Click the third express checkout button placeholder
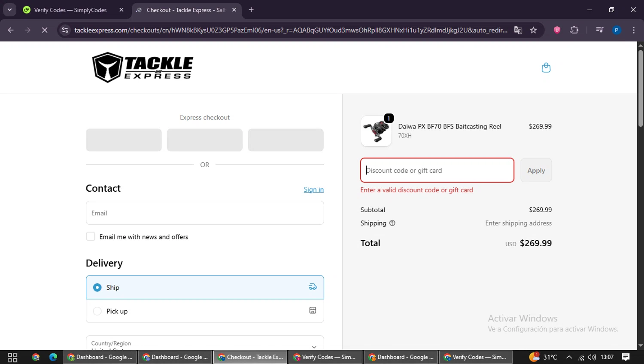The width and height of the screenshot is (644, 364). pyautogui.click(x=286, y=140)
